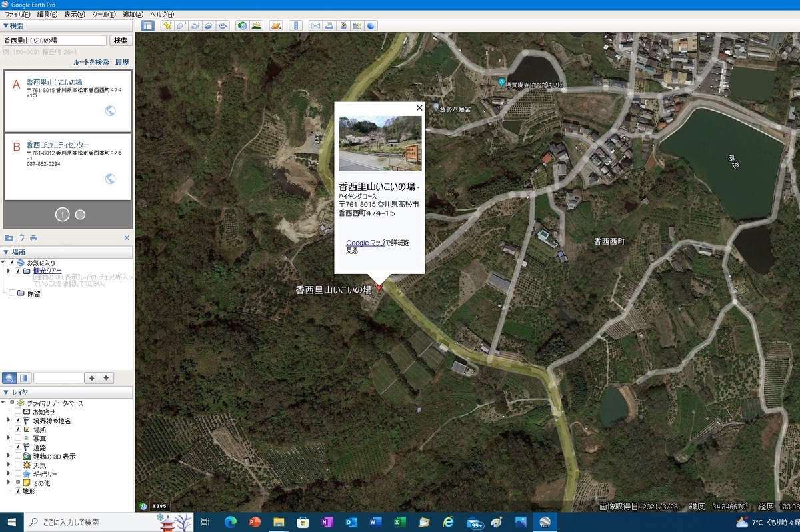Click the print icon below search results
Viewport: 800px width, 532px height.
click(x=33, y=238)
